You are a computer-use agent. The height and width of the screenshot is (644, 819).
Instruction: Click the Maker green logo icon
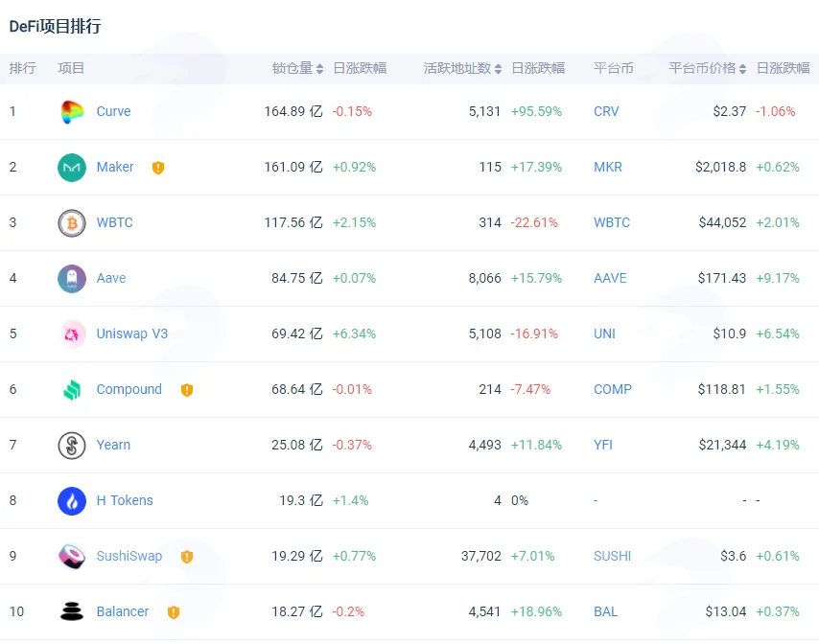tap(72, 168)
